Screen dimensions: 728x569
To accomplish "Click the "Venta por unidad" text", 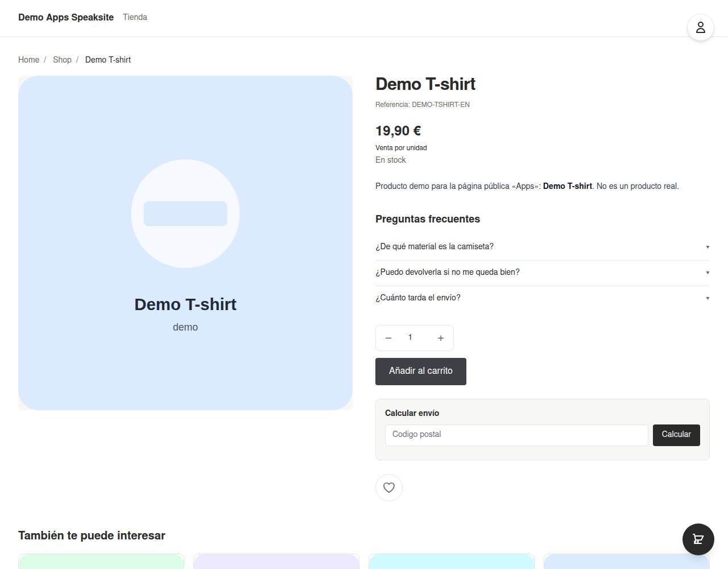I will tap(401, 148).
